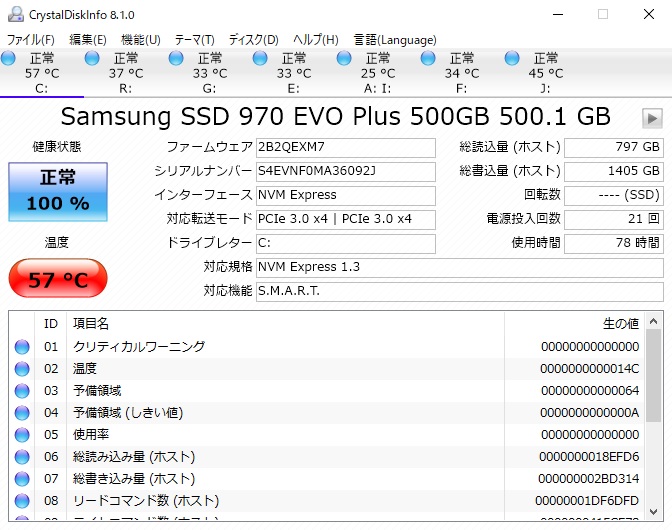Minimize the CrystalDiskInfo window
The image size is (672, 530).
coord(558,15)
